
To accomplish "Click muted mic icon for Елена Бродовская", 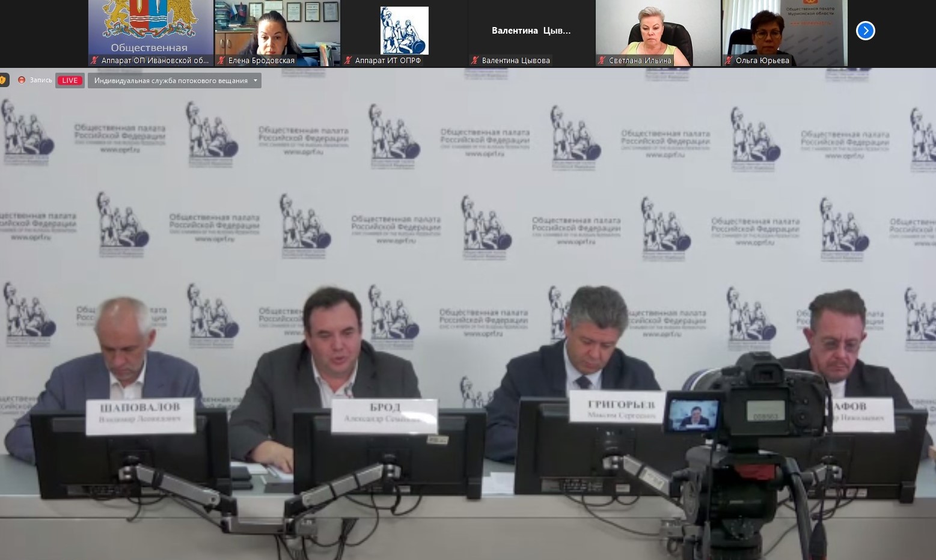I will pos(221,60).
